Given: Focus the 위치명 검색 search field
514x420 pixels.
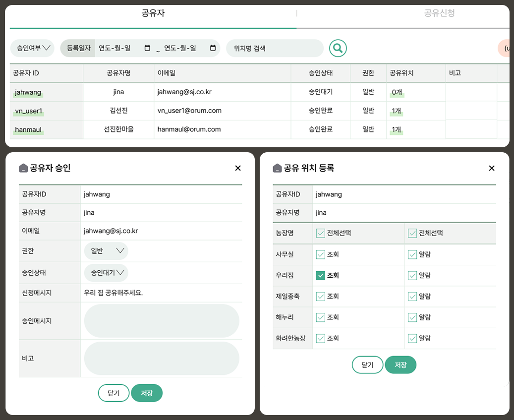Looking at the screenshot, I should (x=275, y=48).
